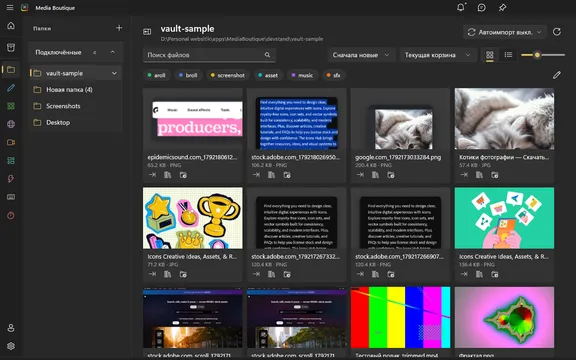
Task: Toggle the music tag filter
Action: pos(302,75)
